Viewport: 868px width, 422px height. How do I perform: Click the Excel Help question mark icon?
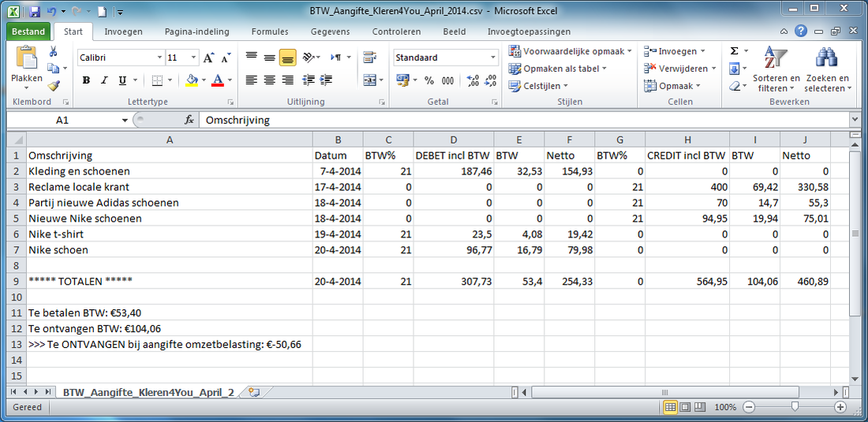[800, 32]
